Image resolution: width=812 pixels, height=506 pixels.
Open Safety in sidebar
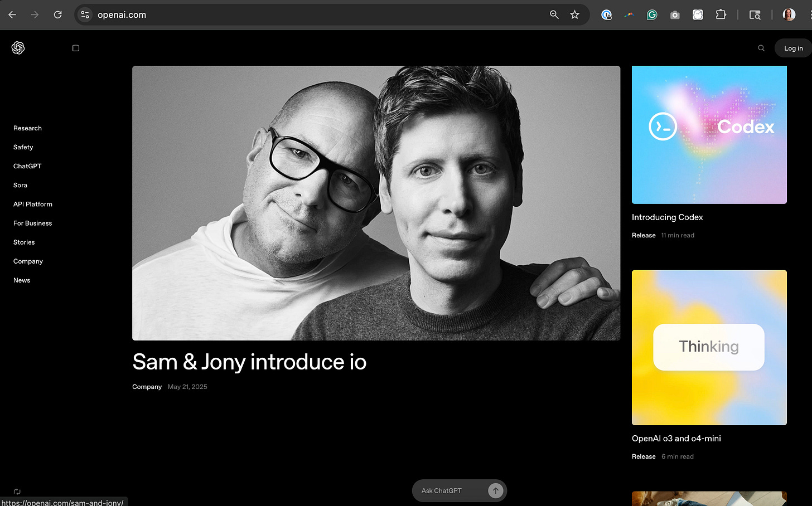click(x=23, y=147)
